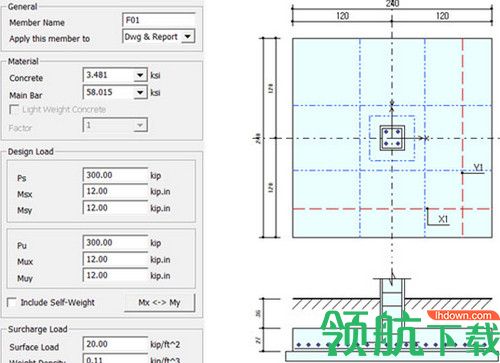
Task: Click the Weight Density input field
Action: coord(115,359)
